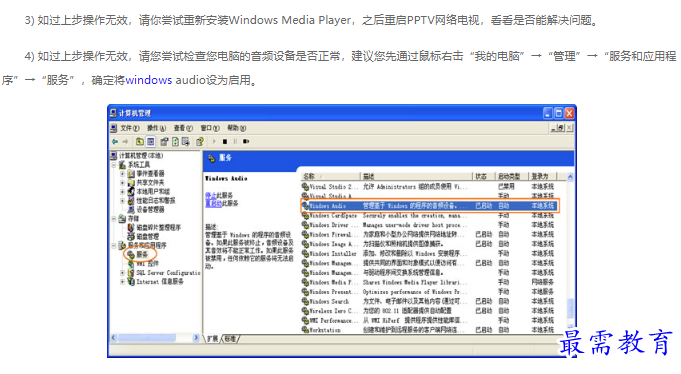Click the WMI Performance service gear icon
Screen dimensions: 681x374
[305, 321]
